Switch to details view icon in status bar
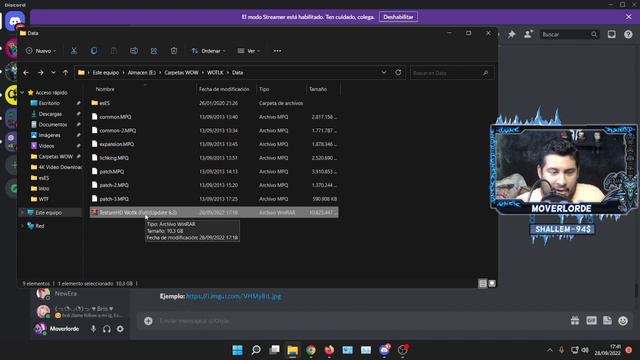640x360 pixels. 483,283
